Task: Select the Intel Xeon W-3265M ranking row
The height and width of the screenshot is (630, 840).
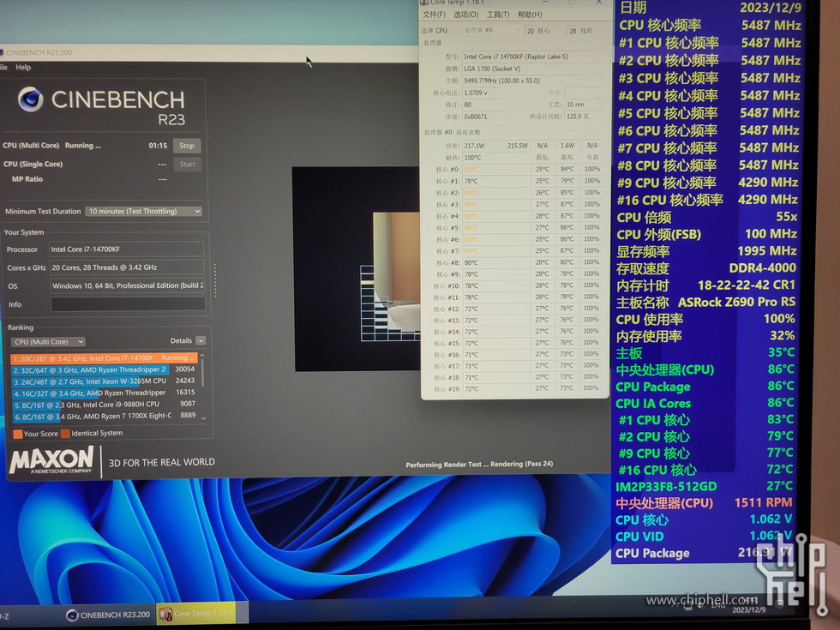Action: click(x=104, y=381)
